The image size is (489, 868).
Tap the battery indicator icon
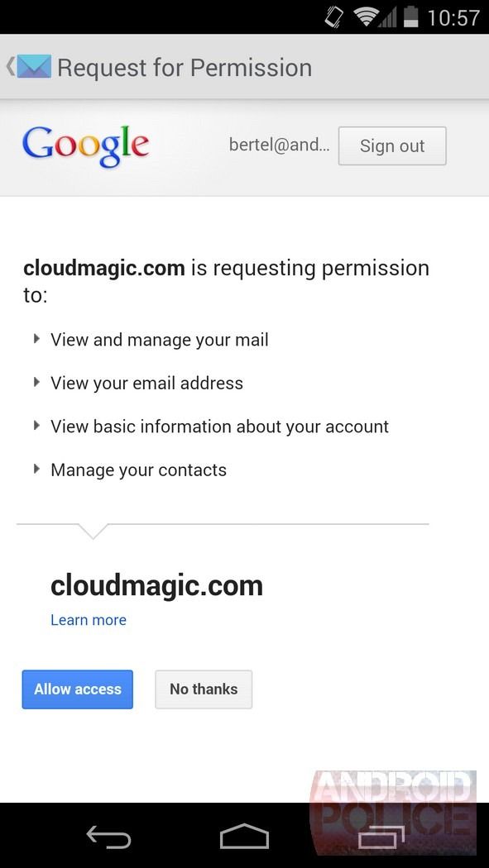tap(411, 16)
